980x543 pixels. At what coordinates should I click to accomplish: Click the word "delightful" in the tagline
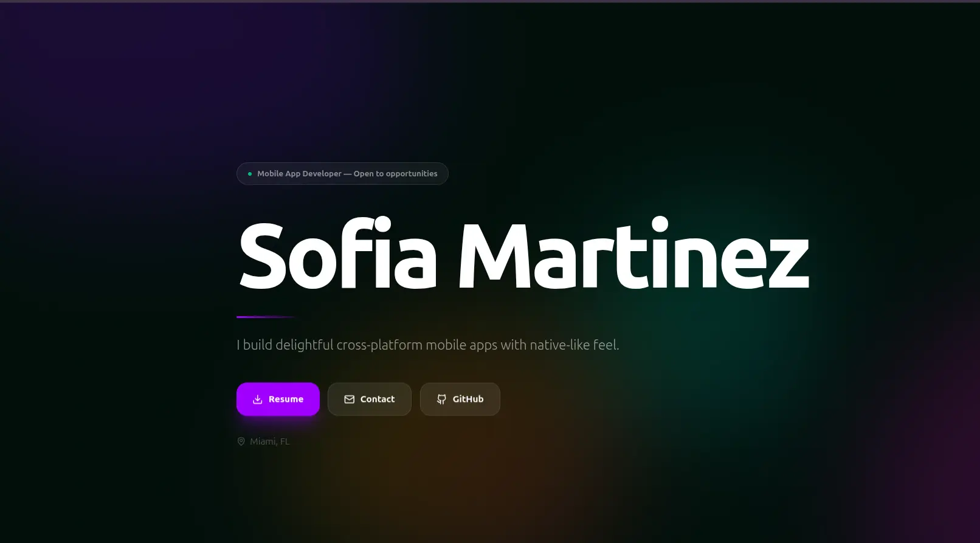pos(304,345)
